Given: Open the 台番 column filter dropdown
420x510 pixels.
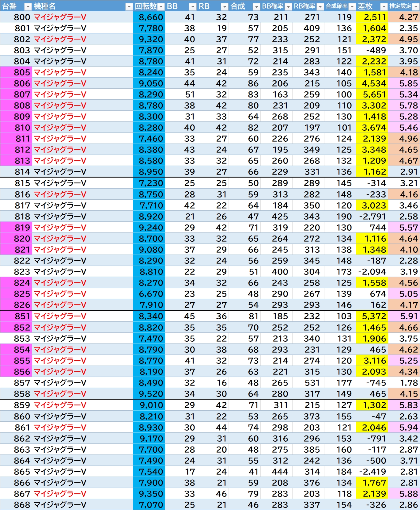Looking at the screenshot, I should click(x=28, y=6).
